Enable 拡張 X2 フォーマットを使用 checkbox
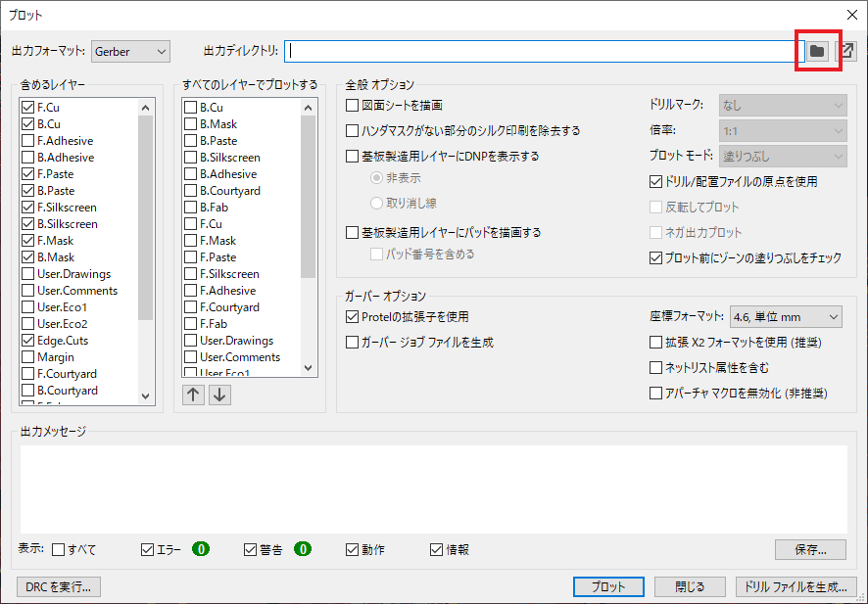The width and height of the screenshot is (868, 604). (656, 343)
